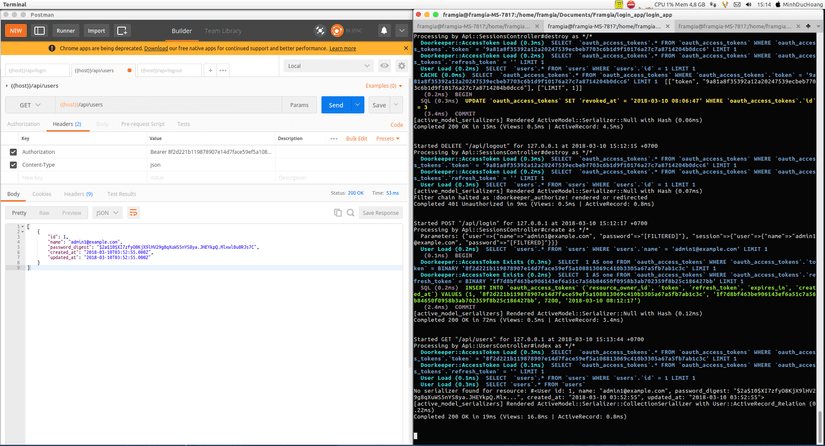Open manage environments gear icon
825x446 pixels.
tap(401, 66)
